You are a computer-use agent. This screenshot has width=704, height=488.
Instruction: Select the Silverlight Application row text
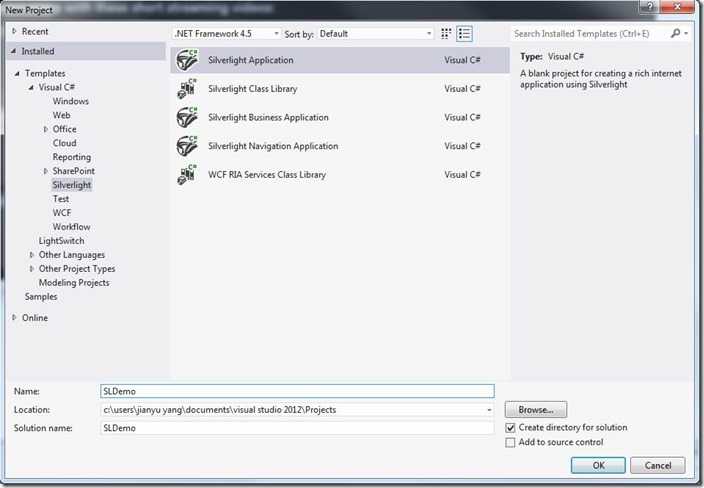(251, 60)
